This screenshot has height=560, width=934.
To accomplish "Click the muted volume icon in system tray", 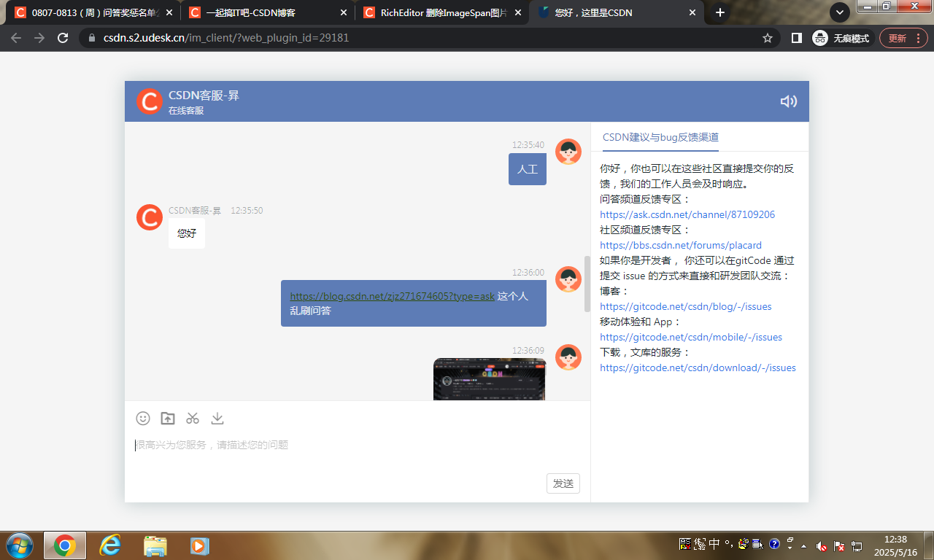I will click(x=822, y=545).
